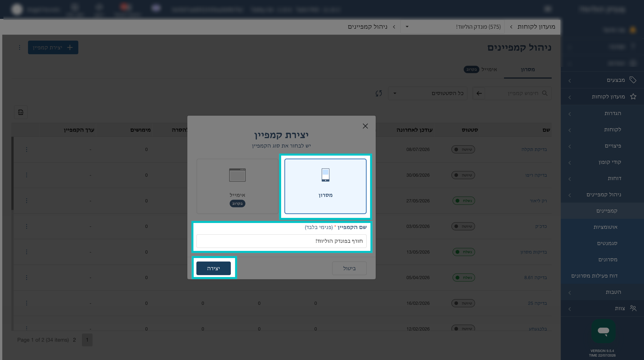Close the campaign creation dialog with the X
644x360 pixels.
point(365,126)
